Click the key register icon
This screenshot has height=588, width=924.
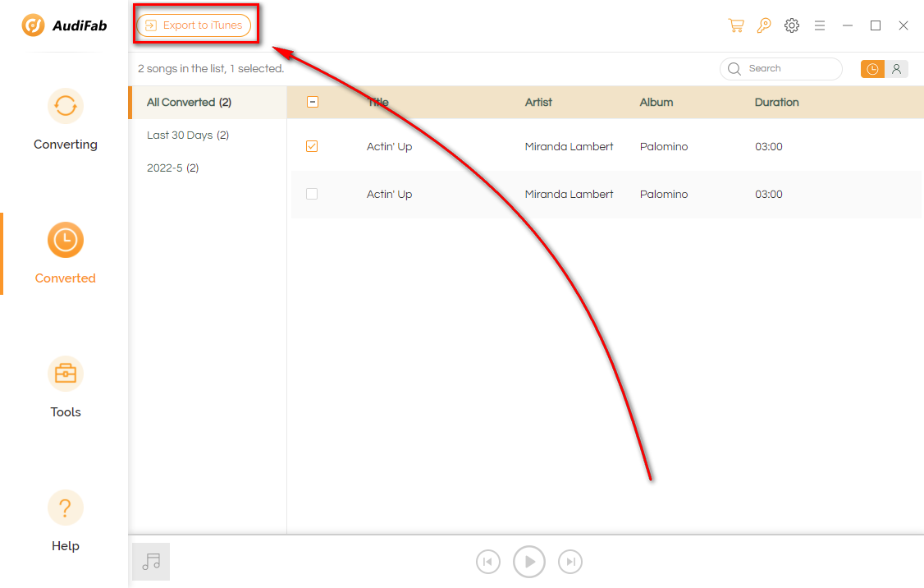pyautogui.click(x=764, y=25)
